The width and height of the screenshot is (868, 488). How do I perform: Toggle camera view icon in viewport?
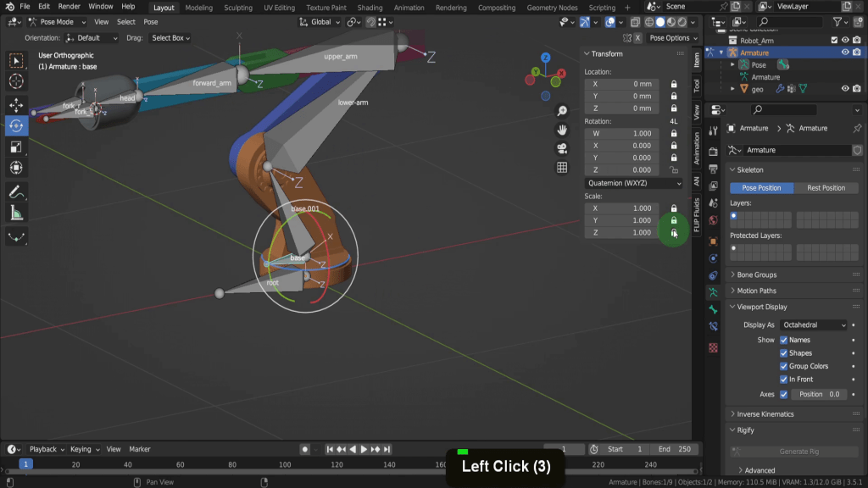pyautogui.click(x=562, y=148)
